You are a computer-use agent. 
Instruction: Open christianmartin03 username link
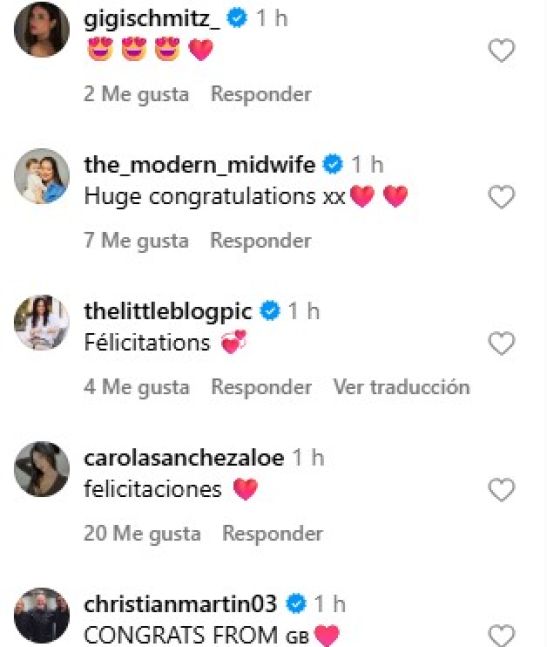point(180,604)
